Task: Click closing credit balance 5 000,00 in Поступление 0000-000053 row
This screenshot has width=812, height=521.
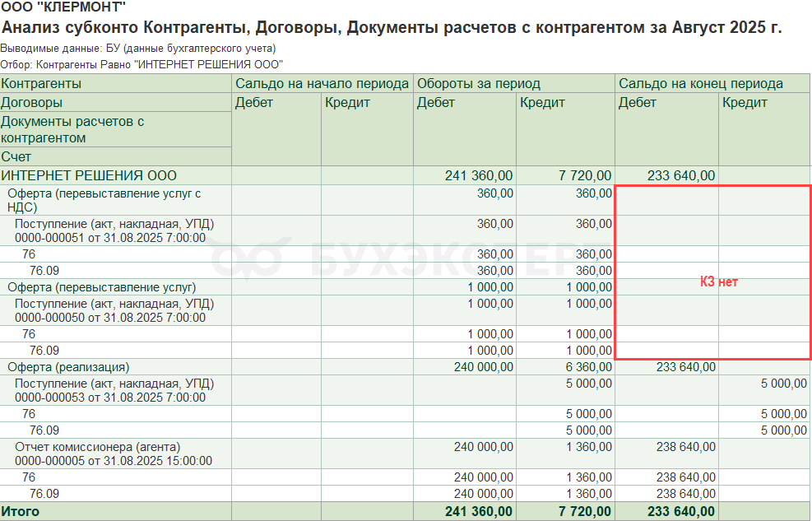Action: 783,384
